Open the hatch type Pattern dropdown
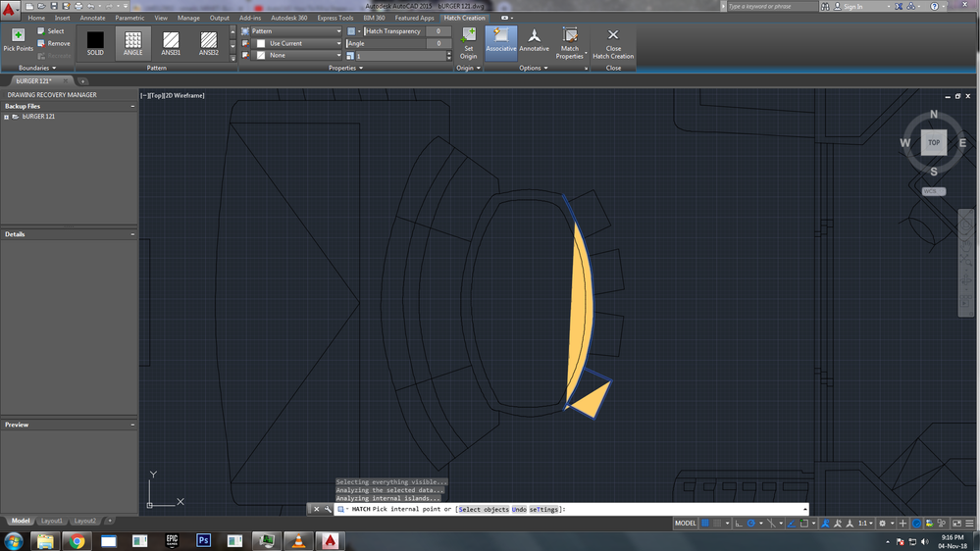This screenshot has width=980, height=551. click(x=296, y=30)
